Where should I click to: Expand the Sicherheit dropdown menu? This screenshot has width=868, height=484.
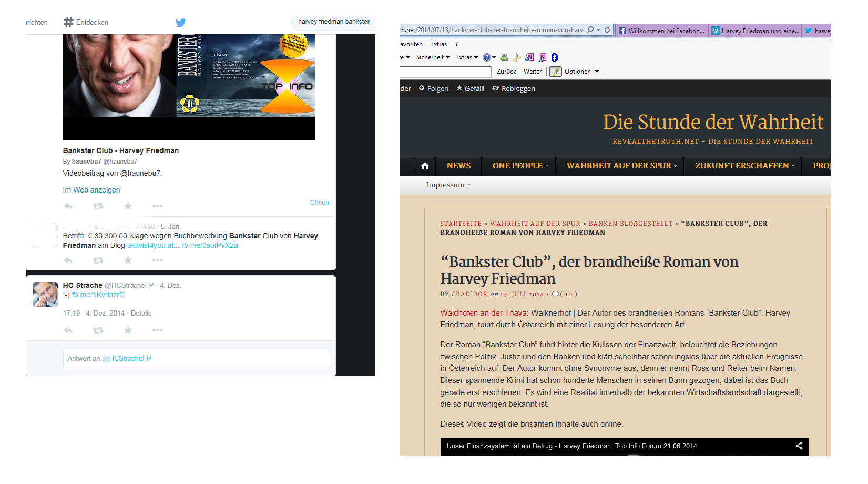pyautogui.click(x=433, y=57)
